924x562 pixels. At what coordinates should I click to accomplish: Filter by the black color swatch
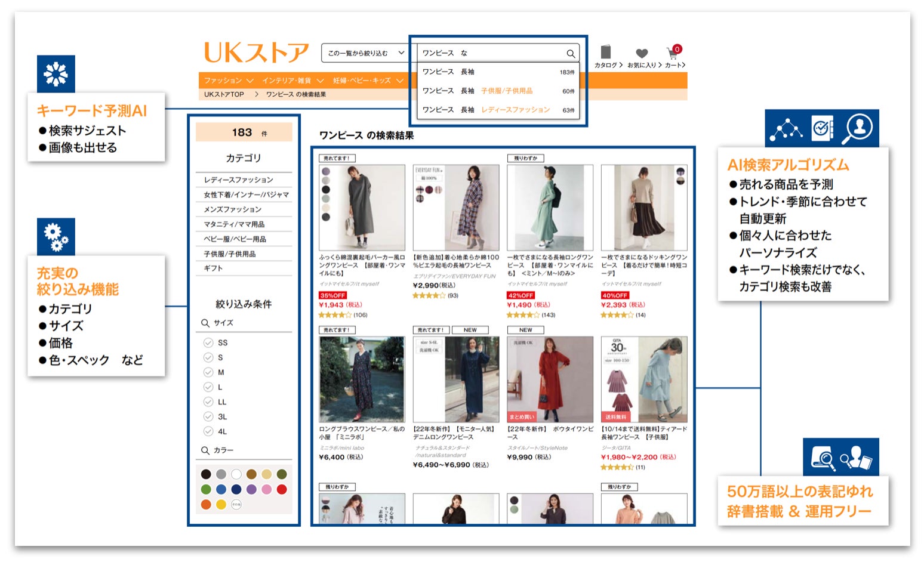pos(206,474)
